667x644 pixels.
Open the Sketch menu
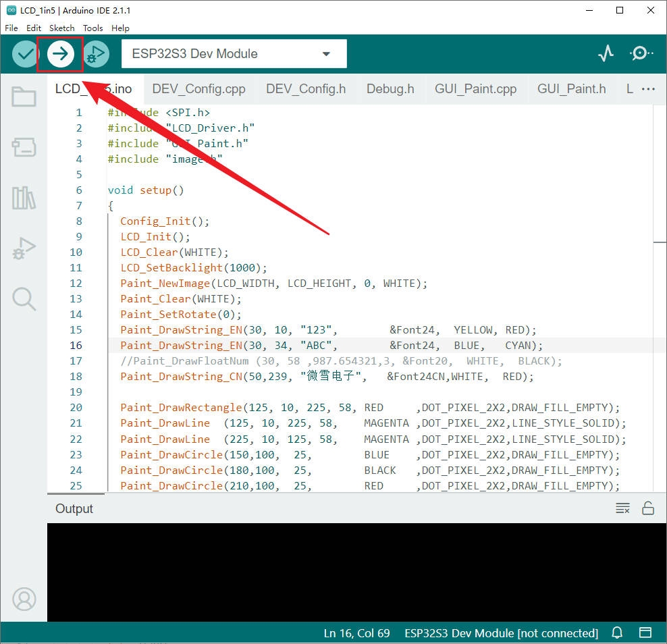[61, 28]
